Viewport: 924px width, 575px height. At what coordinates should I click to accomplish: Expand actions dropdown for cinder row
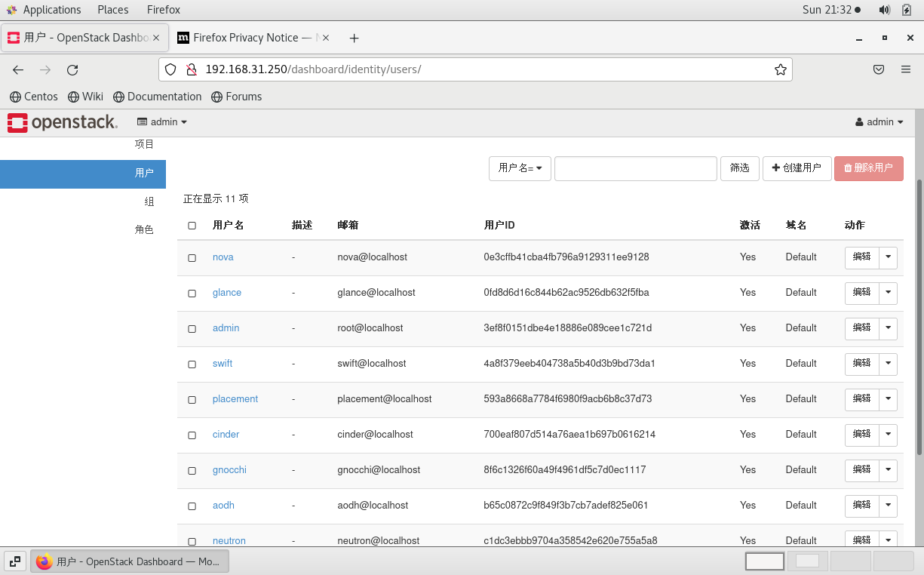(889, 435)
